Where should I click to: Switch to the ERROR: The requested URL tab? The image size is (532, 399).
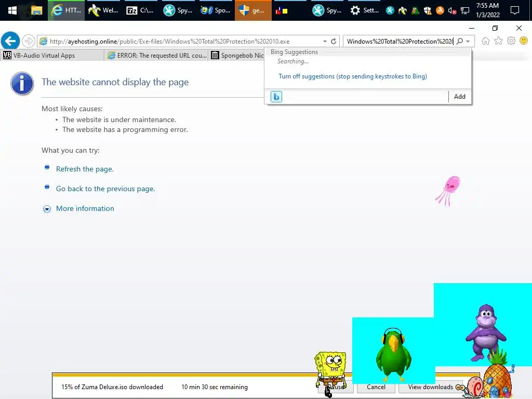click(x=156, y=55)
